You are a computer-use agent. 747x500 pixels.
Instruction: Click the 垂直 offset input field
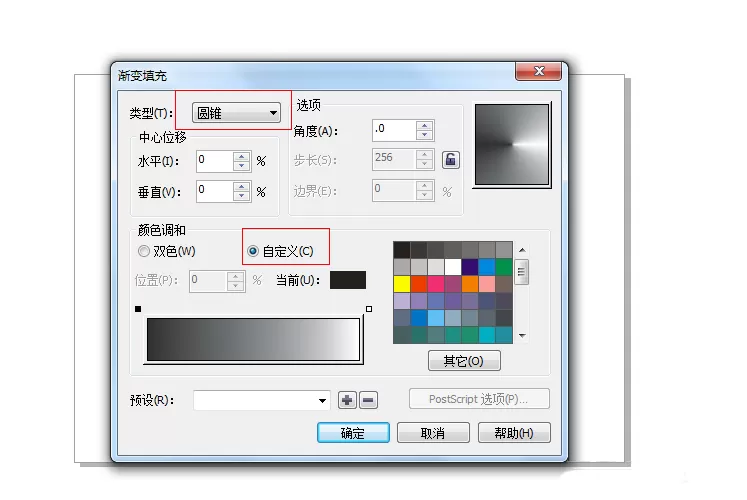[214, 191]
